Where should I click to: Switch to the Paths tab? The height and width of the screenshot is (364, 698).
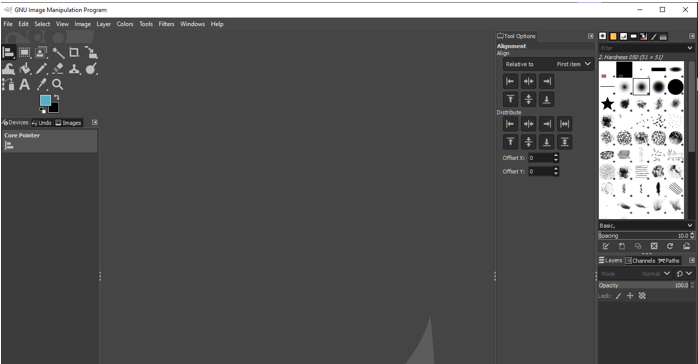click(x=669, y=261)
